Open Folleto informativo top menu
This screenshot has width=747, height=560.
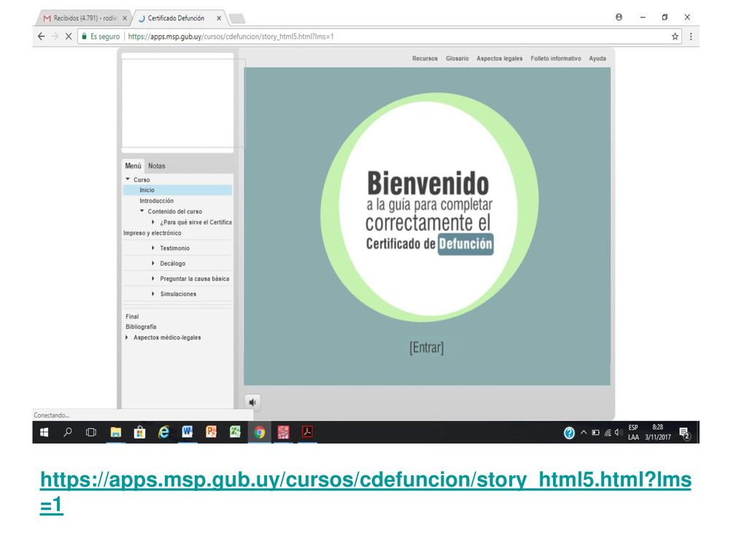pos(555,58)
